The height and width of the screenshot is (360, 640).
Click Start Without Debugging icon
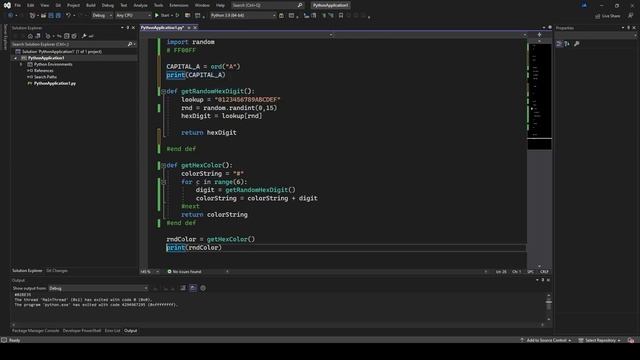177,16
